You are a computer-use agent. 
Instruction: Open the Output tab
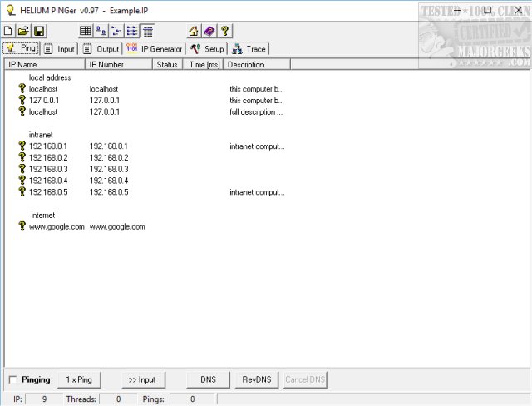101,49
